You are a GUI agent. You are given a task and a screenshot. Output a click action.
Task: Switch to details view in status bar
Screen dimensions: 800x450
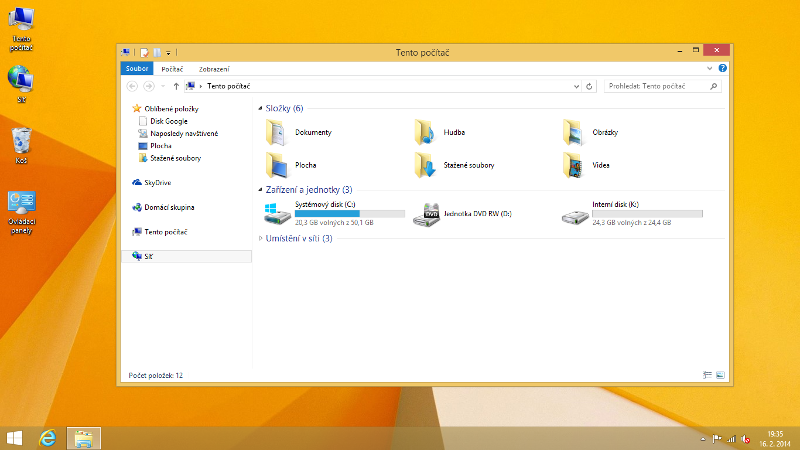(x=707, y=375)
